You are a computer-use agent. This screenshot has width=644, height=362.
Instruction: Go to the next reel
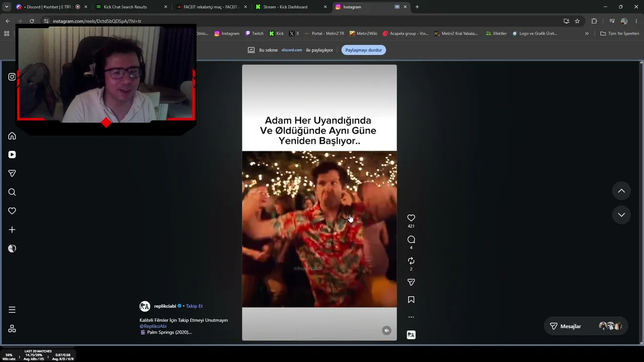pyautogui.click(x=621, y=215)
